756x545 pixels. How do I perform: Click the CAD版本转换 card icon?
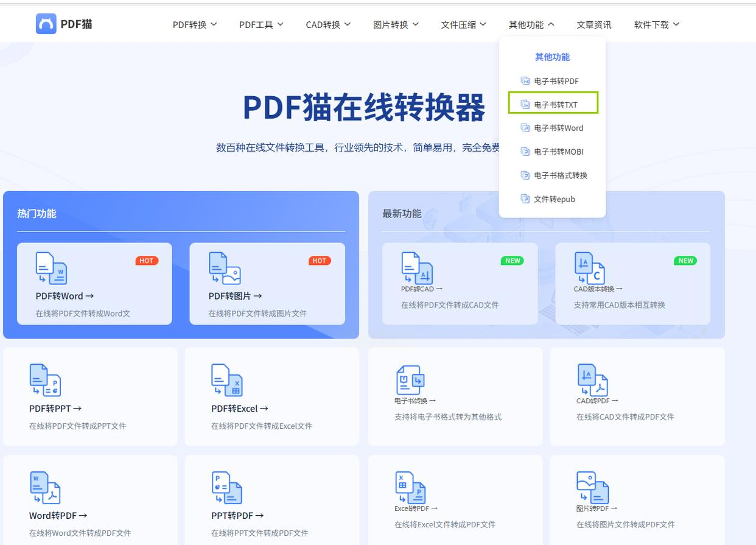(590, 268)
